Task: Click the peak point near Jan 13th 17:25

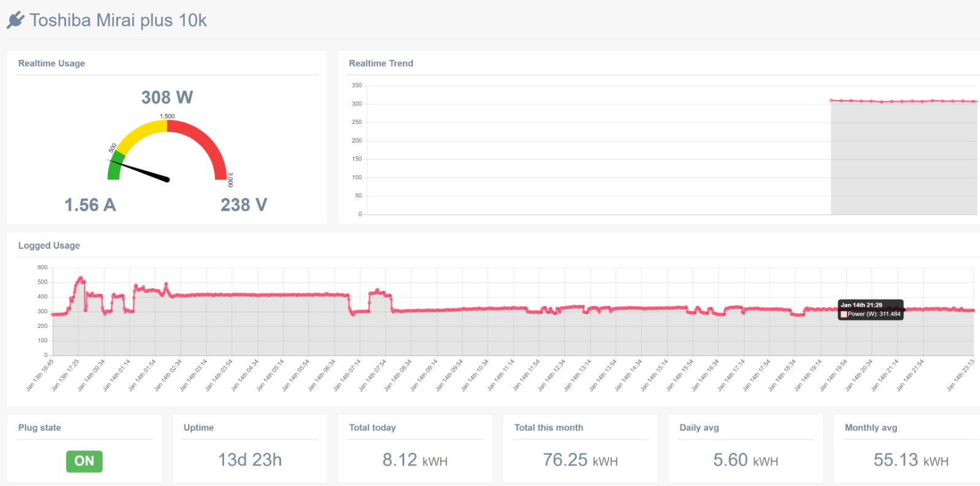Action: (80, 278)
